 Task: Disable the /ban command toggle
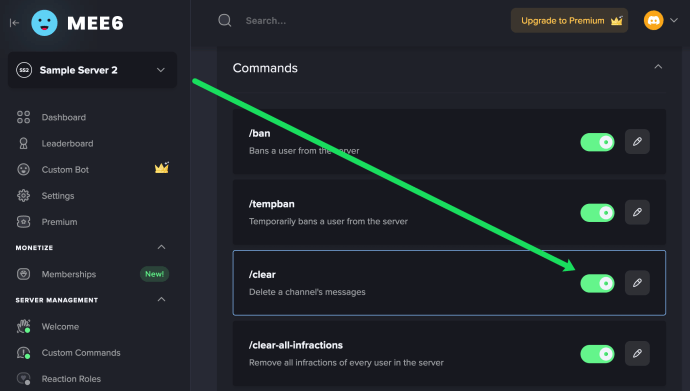597,142
